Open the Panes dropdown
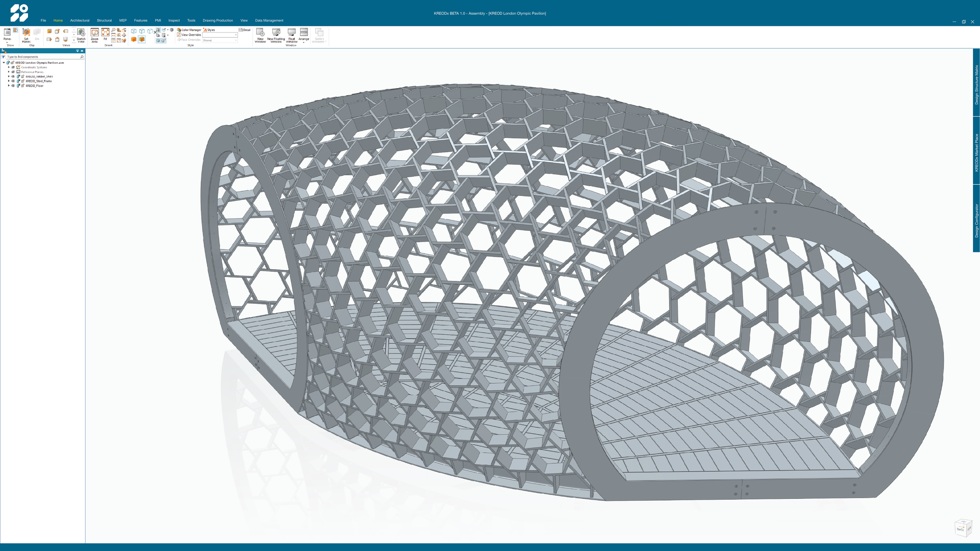 tap(7, 39)
